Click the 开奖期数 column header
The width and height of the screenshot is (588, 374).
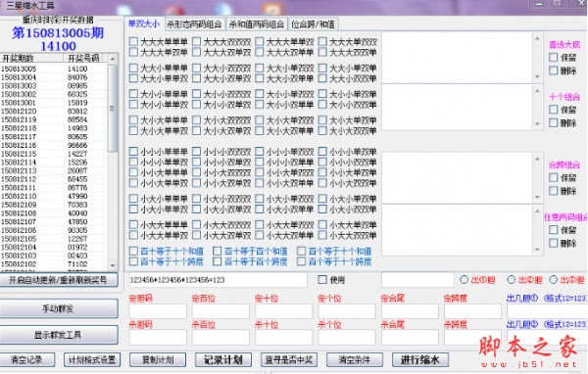(x=32, y=58)
